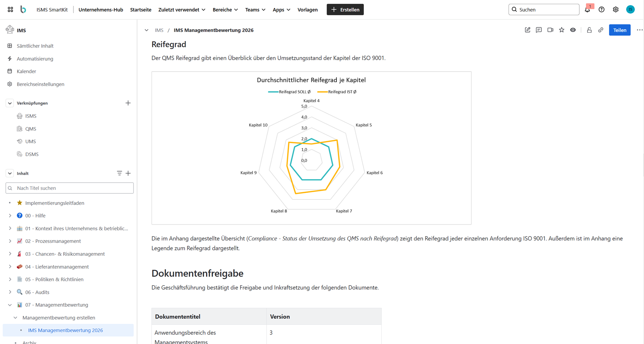
Task: Toggle watching this page eye icon
Action: pos(573,30)
